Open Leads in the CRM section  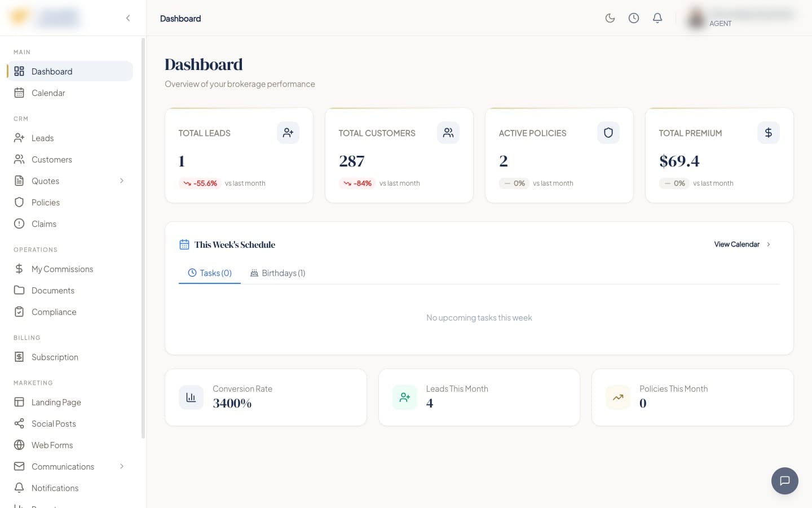(70, 138)
